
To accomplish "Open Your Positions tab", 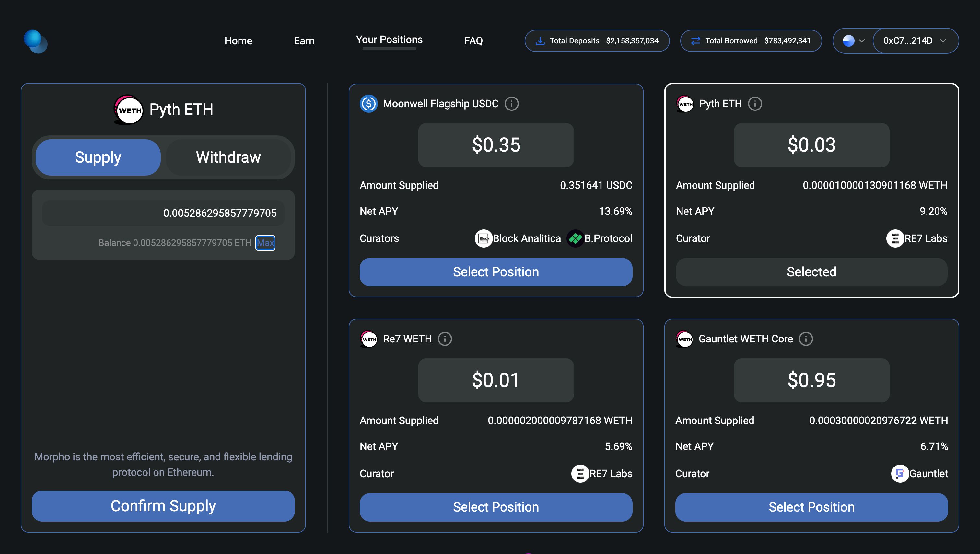I will click(389, 40).
